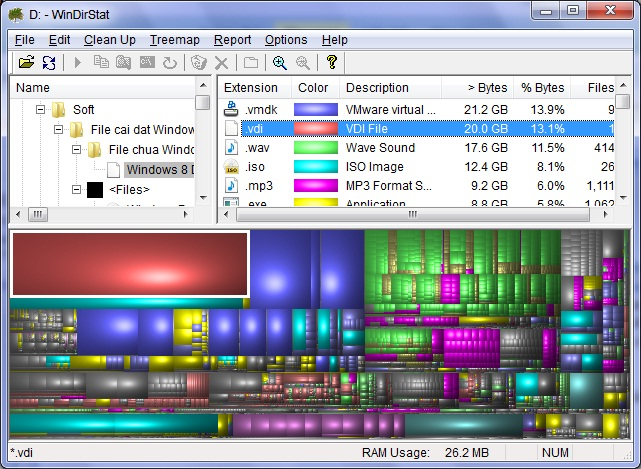This screenshot has width=641, height=469.
Task: Click the Refresh all toolbar icon
Action: pyautogui.click(x=49, y=63)
